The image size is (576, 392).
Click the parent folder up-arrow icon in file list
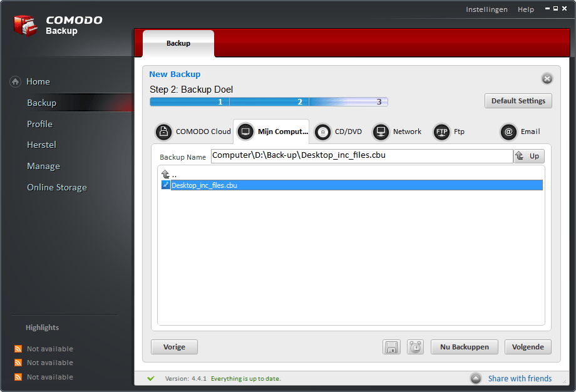(165, 174)
